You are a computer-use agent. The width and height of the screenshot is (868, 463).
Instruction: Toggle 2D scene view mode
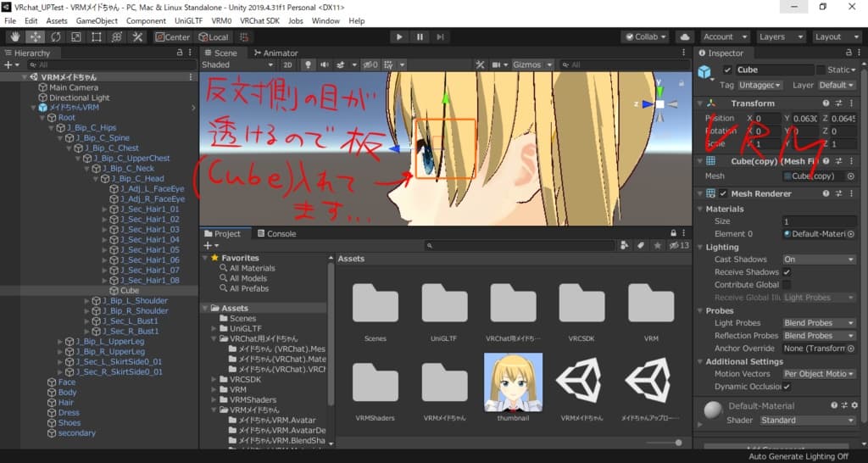tap(288, 64)
